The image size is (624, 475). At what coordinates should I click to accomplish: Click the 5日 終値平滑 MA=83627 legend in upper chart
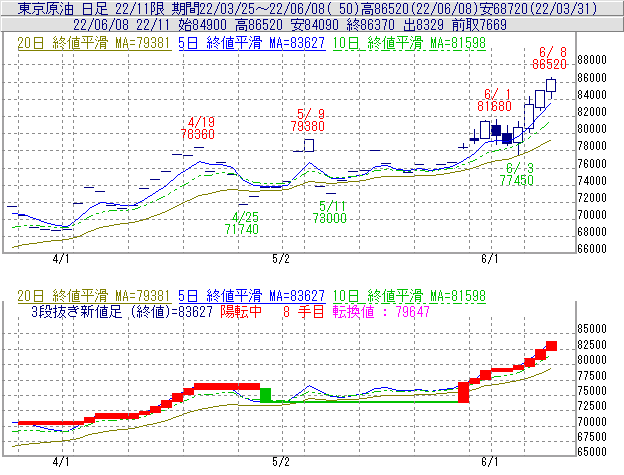pyautogui.click(x=252, y=43)
